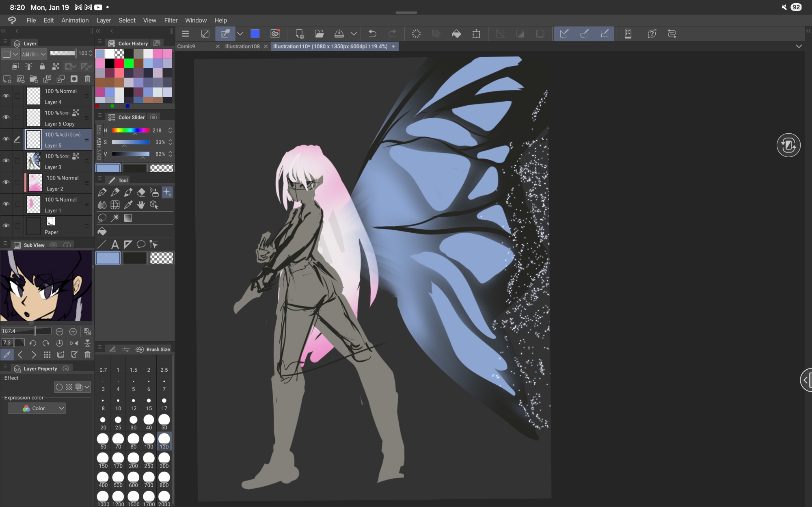Switch to the Illustration108 tab
Viewport: 812px width, 507px height.
242,46
